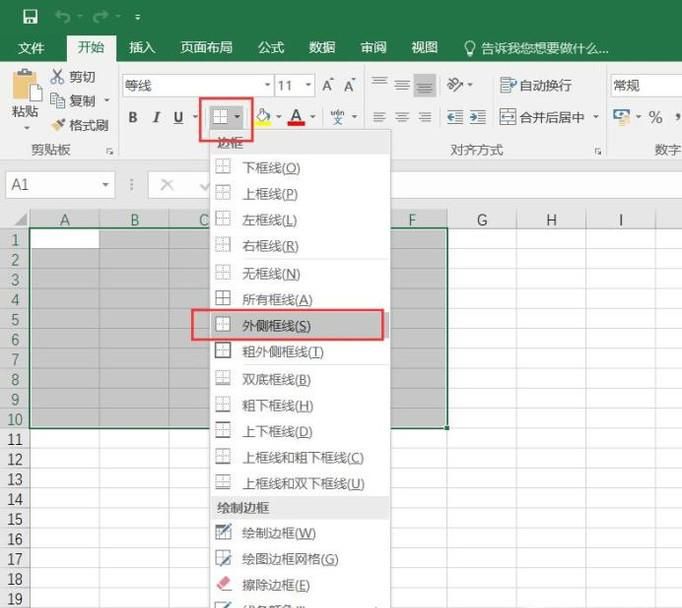Click the decrease font size icon
682x608 pixels.
[x=350, y=85]
